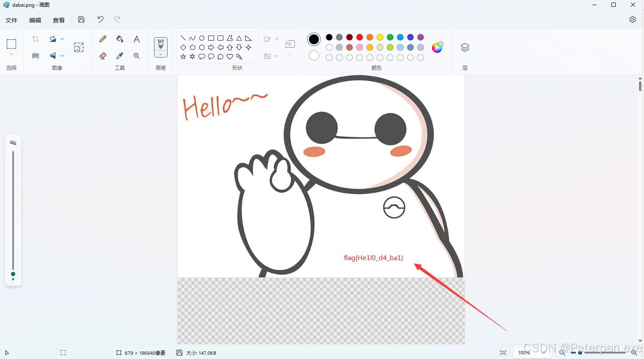
Task: Pick the Curve shape
Action: coord(193,38)
